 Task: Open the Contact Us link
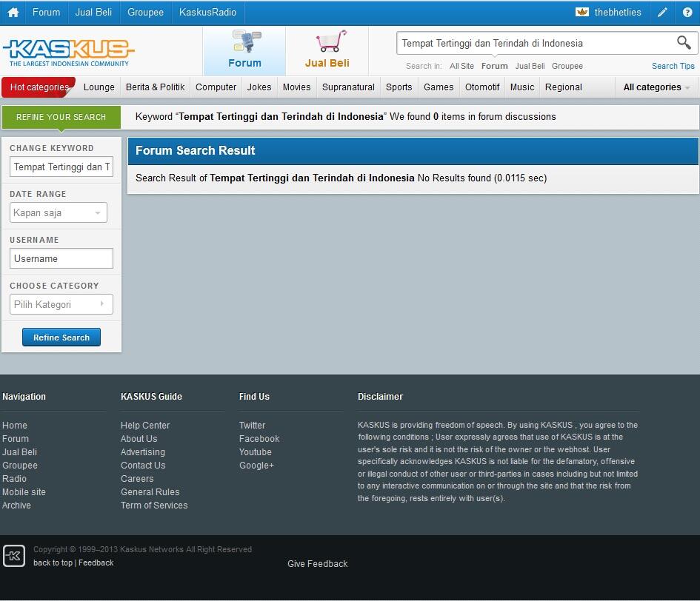143,466
